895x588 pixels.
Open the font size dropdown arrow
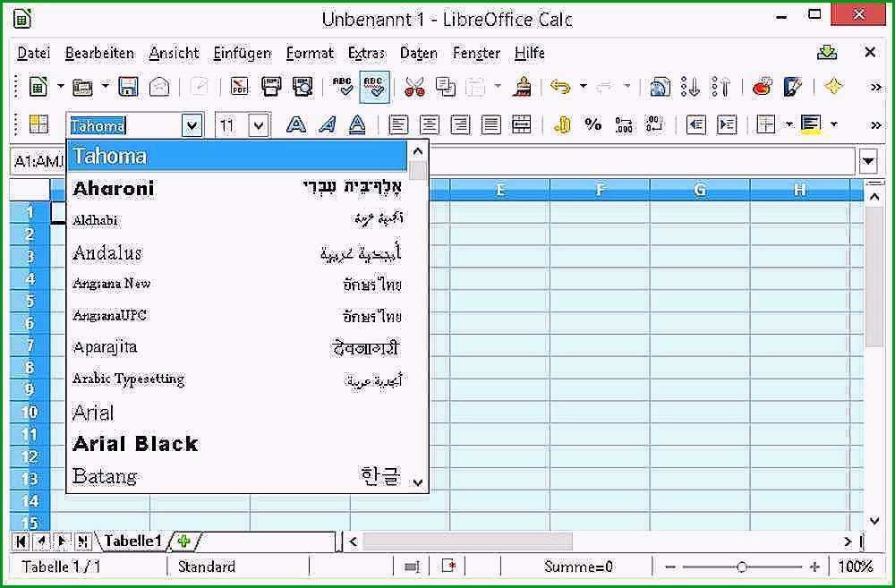coord(259,125)
